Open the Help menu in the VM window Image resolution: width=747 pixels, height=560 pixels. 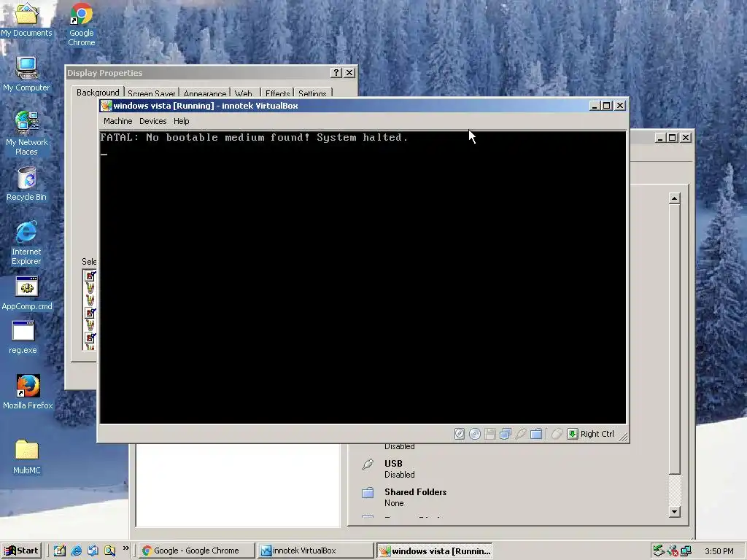(181, 121)
